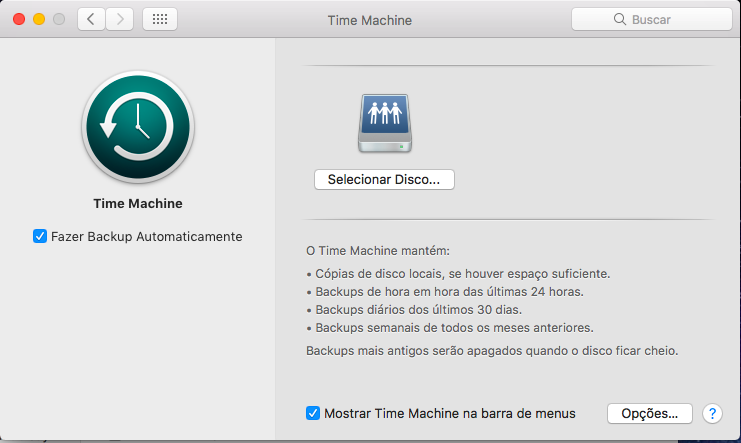Click the large Time Machine clock icon
Viewport: 741px width, 443px height.
137,126
